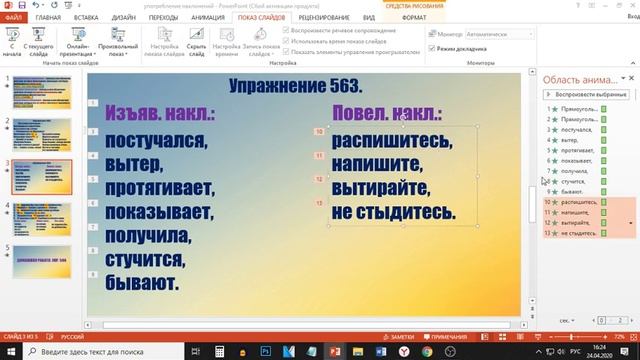Click zoom in plus button

click(x=605, y=337)
